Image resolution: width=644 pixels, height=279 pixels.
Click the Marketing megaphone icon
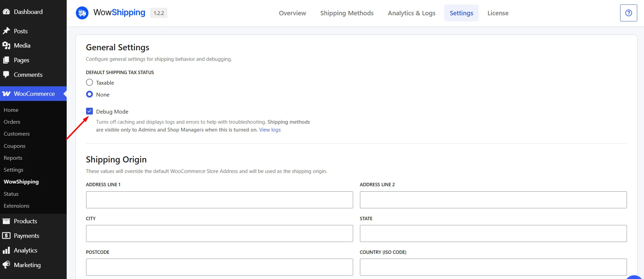click(6, 265)
